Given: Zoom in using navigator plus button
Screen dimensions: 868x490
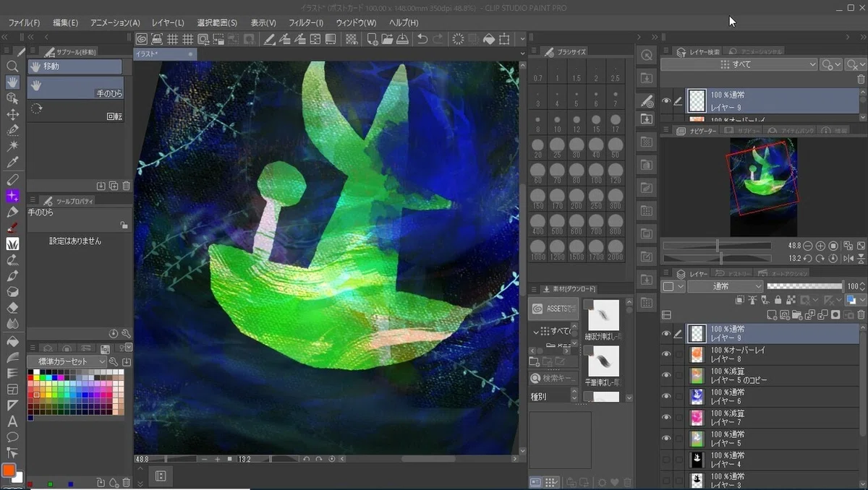Looking at the screenshot, I should pos(820,246).
